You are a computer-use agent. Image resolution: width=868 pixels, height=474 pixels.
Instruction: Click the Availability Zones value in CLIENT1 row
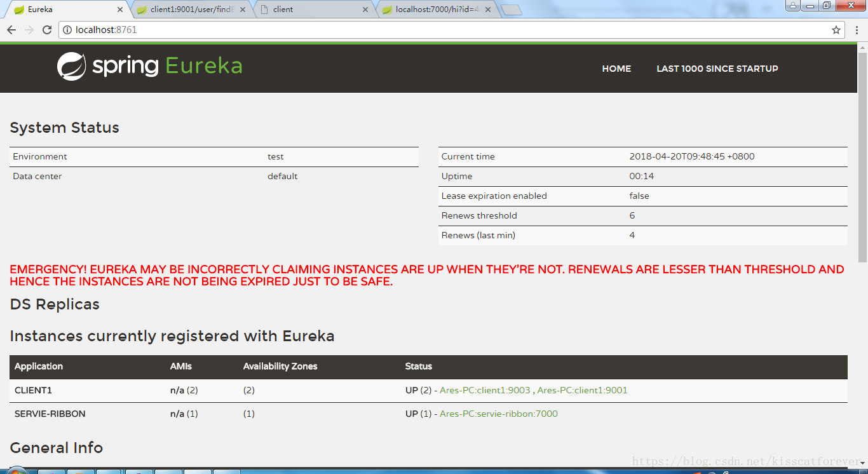[x=249, y=390]
